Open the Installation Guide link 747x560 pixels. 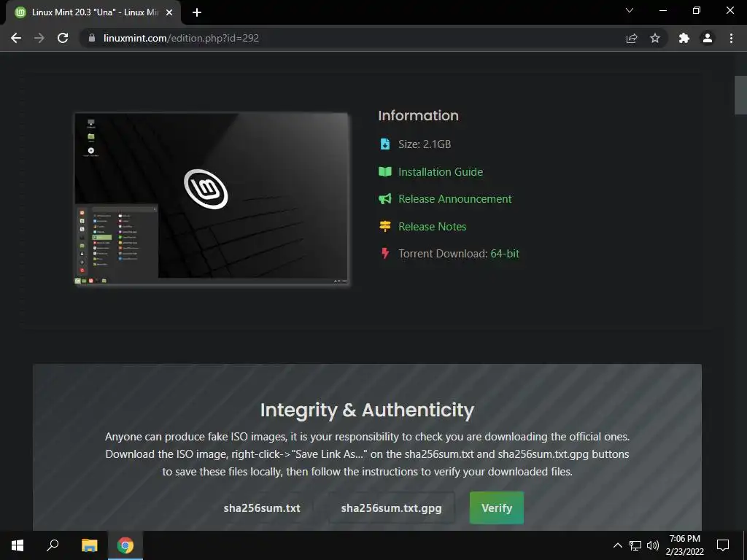[440, 172]
